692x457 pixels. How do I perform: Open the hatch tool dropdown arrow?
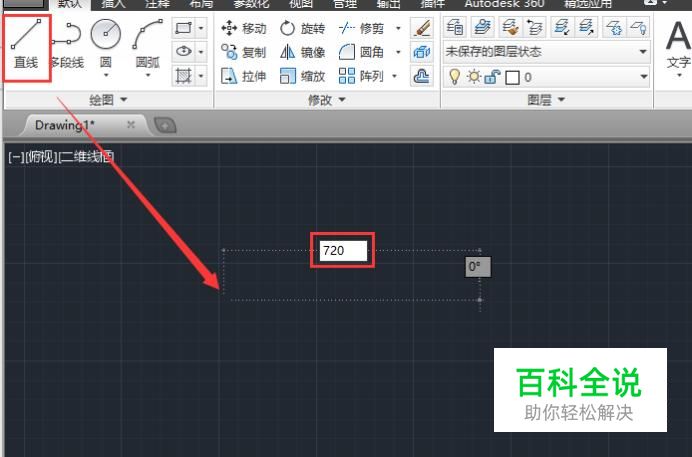tap(201, 76)
